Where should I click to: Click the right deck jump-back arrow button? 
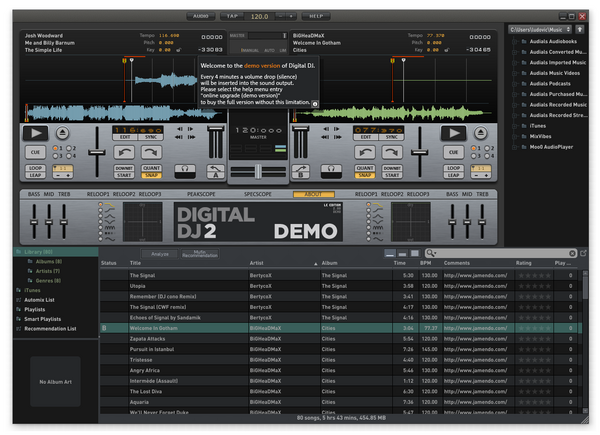point(365,152)
